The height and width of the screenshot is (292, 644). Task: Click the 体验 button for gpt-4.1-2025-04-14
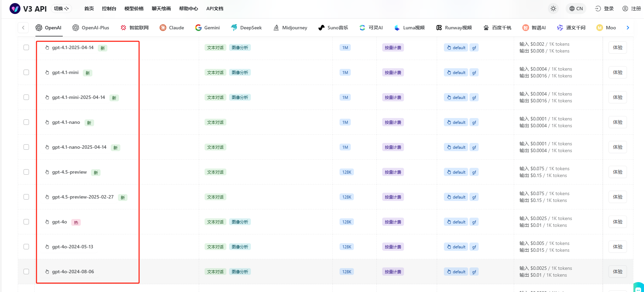tap(617, 47)
